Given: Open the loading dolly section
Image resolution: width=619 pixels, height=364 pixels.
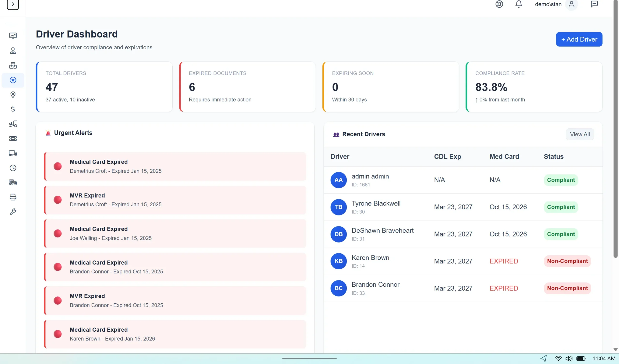Looking at the screenshot, I should 13,124.
